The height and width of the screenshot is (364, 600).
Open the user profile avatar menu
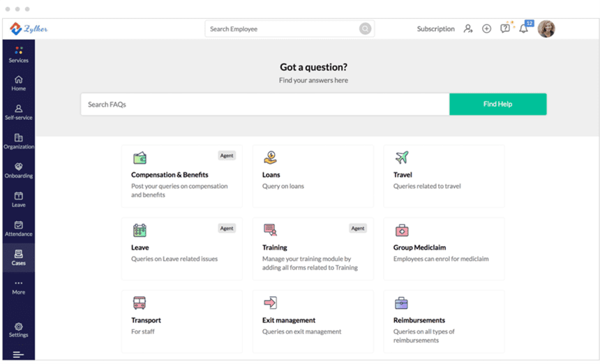click(546, 29)
